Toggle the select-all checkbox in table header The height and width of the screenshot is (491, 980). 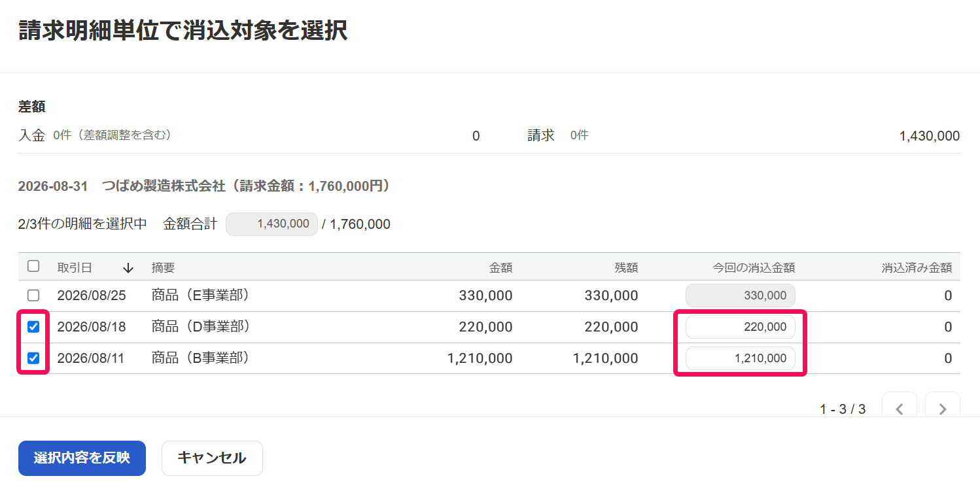pos(33,266)
